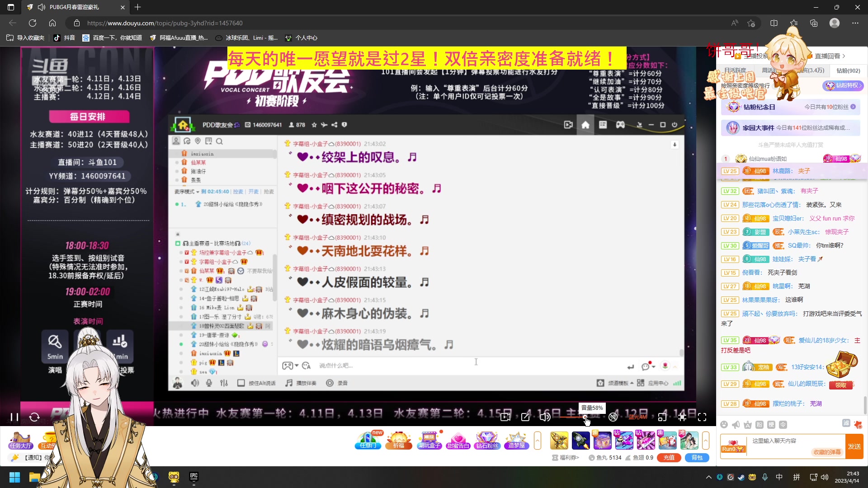Open 收藏的弹幕 saved danmaku
868x488 pixels.
[x=827, y=452]
